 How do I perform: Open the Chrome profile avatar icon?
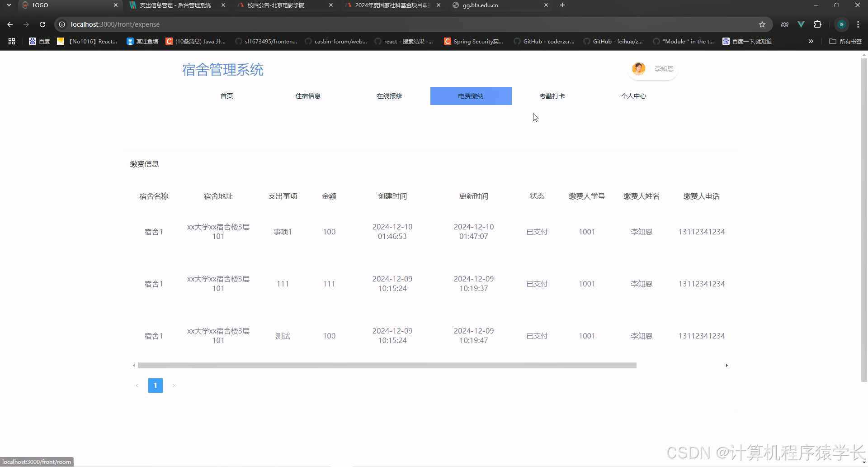(x=842, y=24)
